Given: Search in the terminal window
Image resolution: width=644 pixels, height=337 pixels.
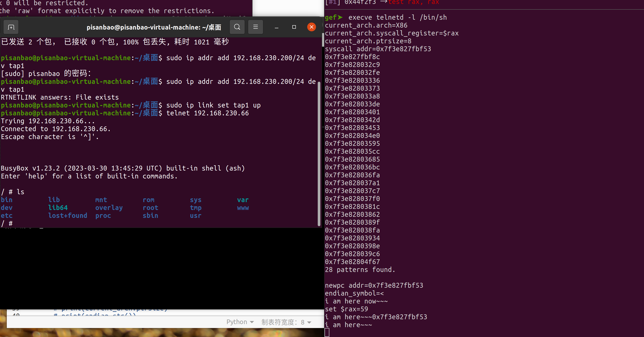Looking at the screenshot, I should coord(237,27).
